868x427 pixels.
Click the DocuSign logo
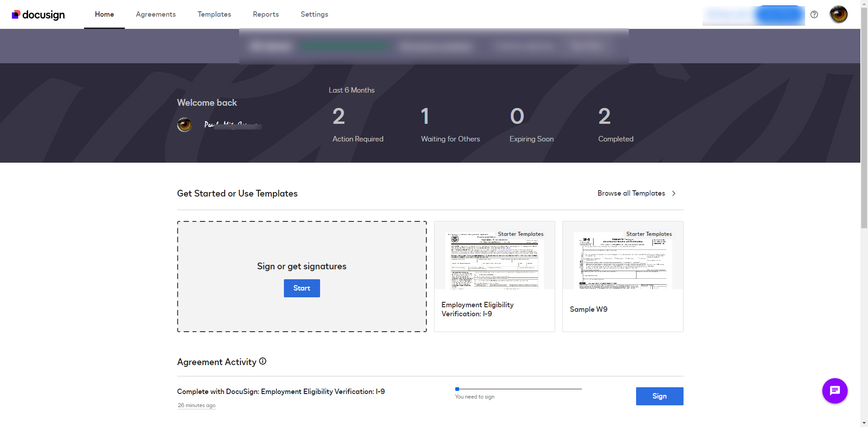point(38,15)
